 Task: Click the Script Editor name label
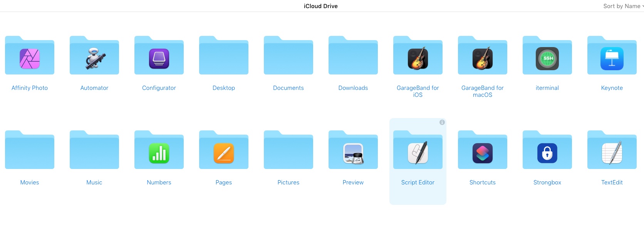[x=418, y=182]
